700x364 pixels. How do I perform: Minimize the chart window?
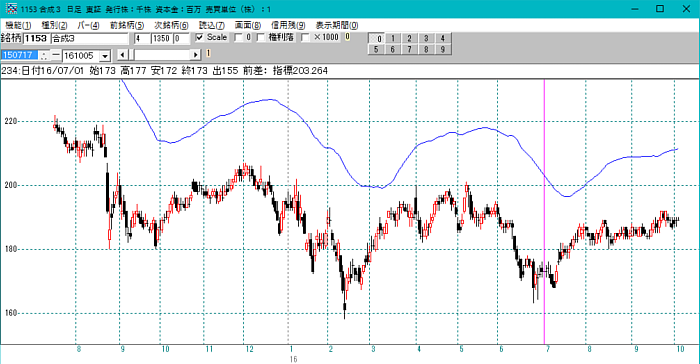point(635,9)
